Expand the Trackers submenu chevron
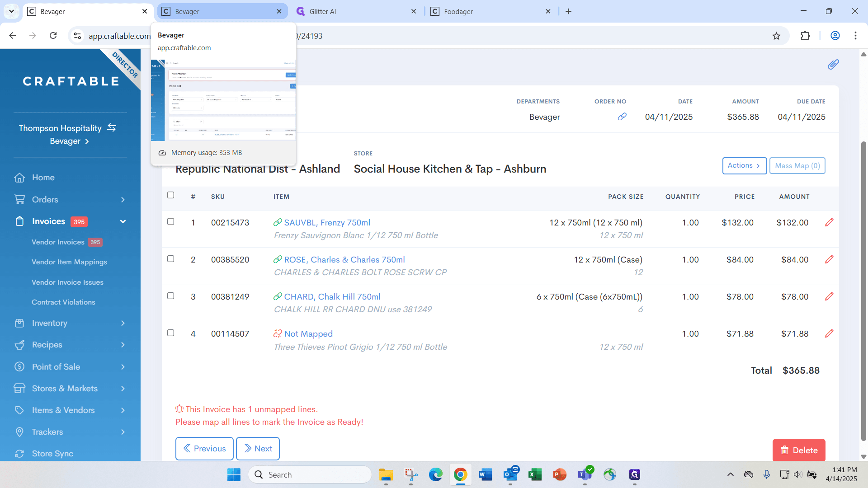Image resolution: width=868 pixels, height=488 pixels. pyautogui.click(x=123, y=432)
